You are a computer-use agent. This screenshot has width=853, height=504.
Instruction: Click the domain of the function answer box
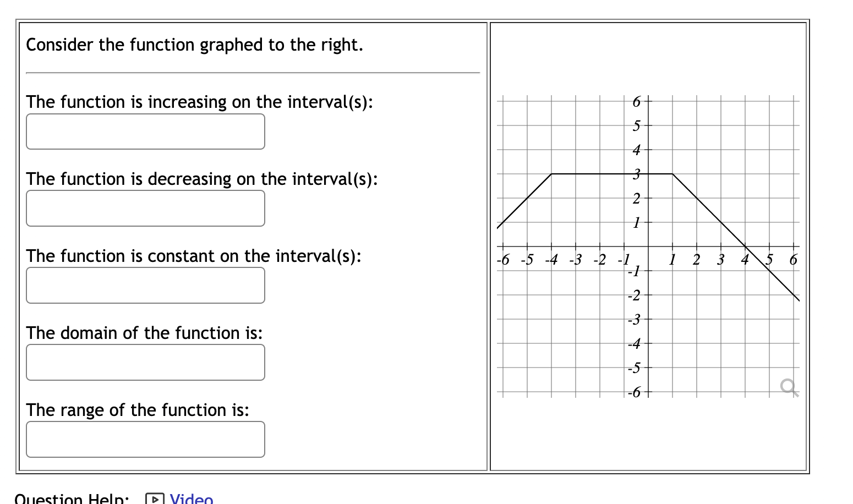pyautogui.click(x=145, y=363)
